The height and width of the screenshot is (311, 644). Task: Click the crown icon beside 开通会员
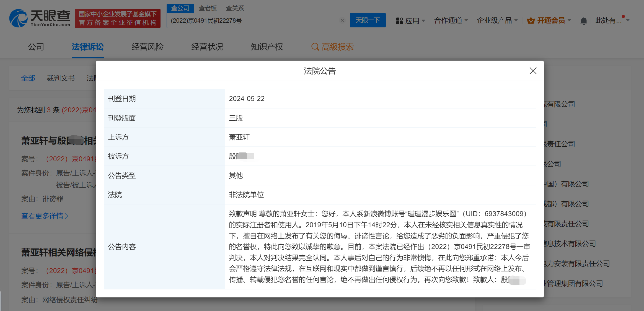[531, 20]
